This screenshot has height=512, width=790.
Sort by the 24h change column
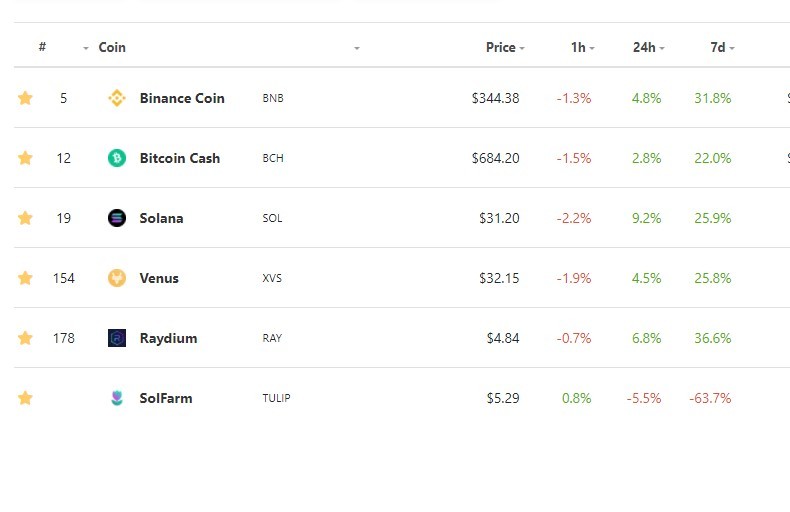point(648,47)
